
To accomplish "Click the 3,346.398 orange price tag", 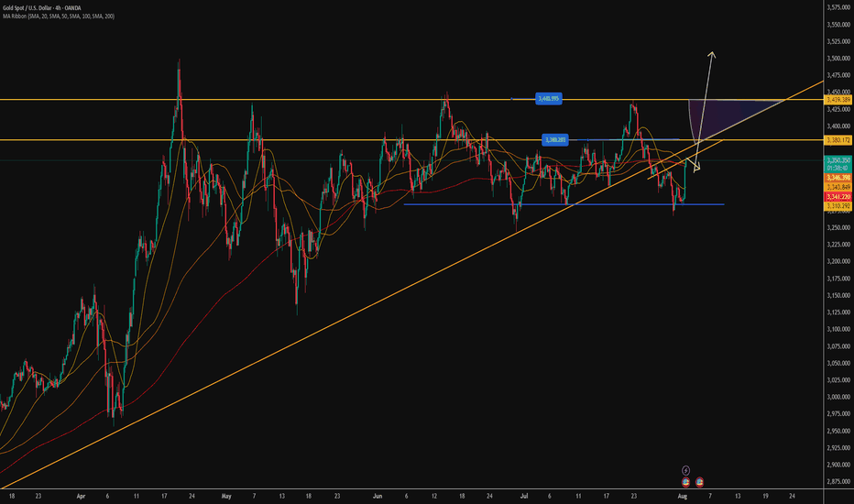I will pos(838,178).
